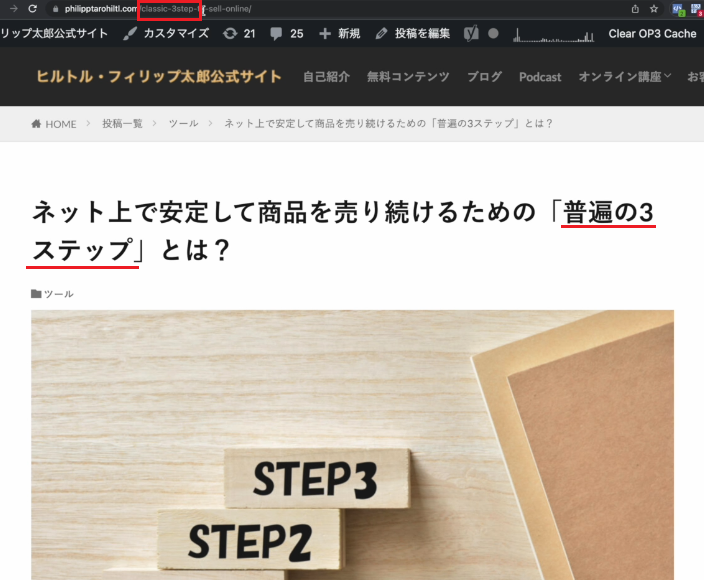Open the 新規 add-new admin menu
The width and height of the screenshot is (704, 580).
pyautogui.click(x=339, y=34)
